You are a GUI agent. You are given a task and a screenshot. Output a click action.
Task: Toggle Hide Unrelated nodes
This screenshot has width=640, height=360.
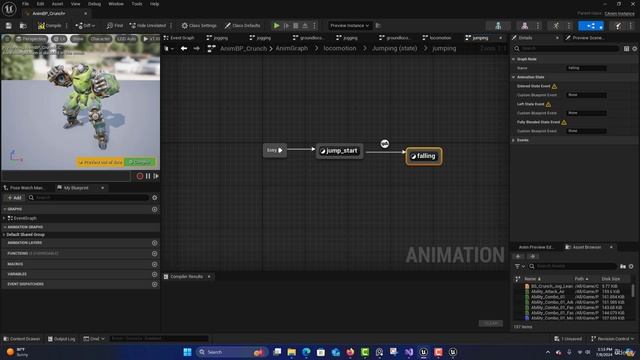[x=148, y=26]
